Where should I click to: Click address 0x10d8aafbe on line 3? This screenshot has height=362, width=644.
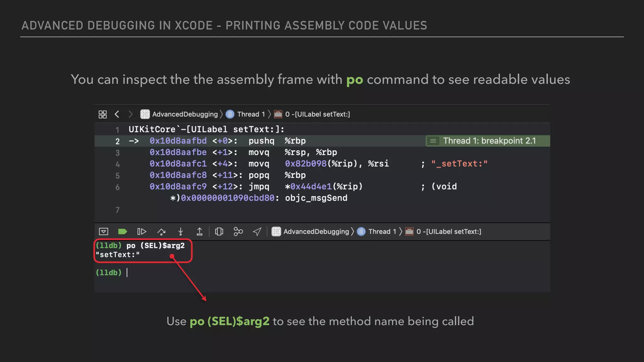click(178, 152)
